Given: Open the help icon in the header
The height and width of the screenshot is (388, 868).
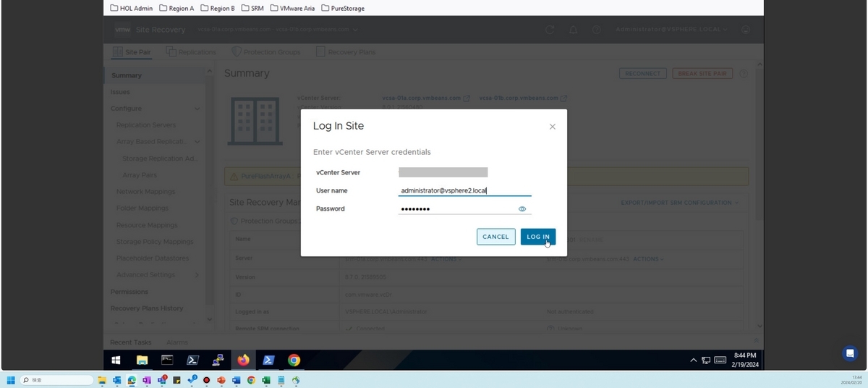Looking at the screenshot, I should (597, 30).
